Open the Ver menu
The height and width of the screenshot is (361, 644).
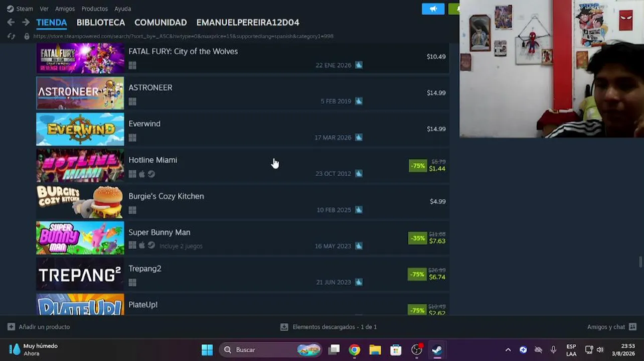[x=44, y=9]
